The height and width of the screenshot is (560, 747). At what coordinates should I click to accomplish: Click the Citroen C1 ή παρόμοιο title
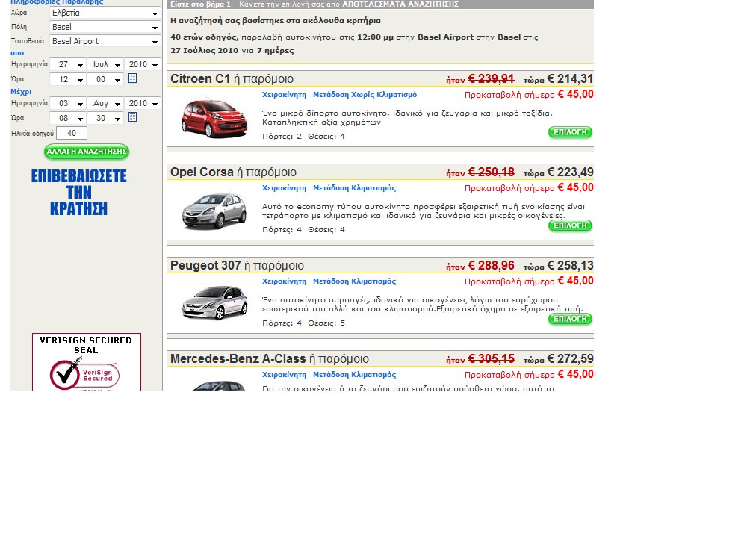tap(232, 79)
